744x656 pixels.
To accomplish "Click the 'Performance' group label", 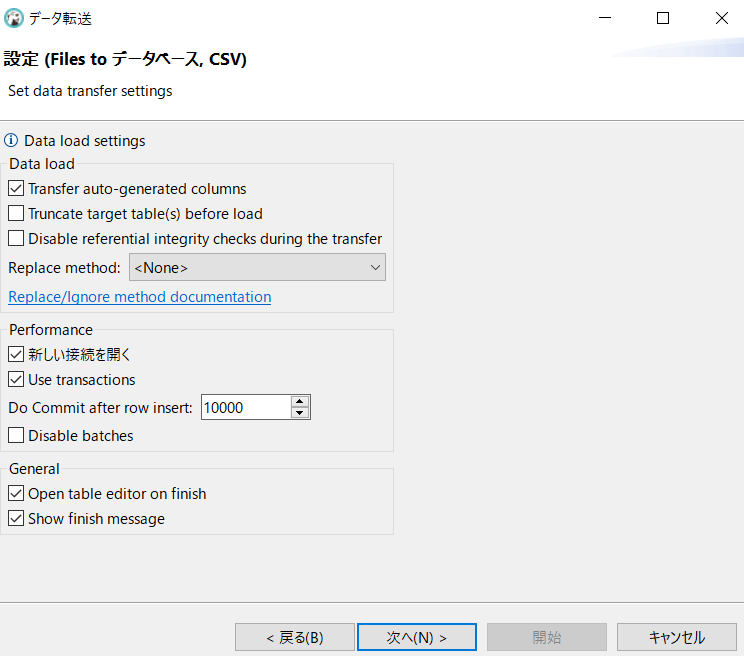I will (51, 330).
